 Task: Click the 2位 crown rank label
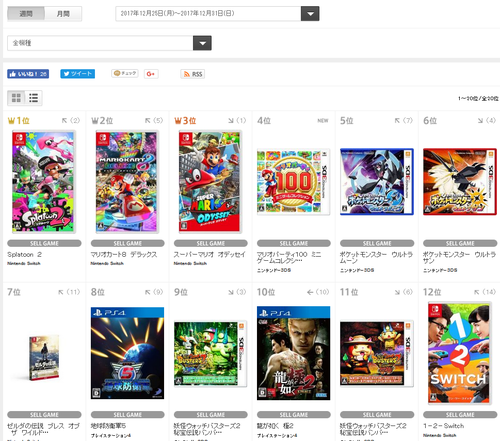pos(102,121)
